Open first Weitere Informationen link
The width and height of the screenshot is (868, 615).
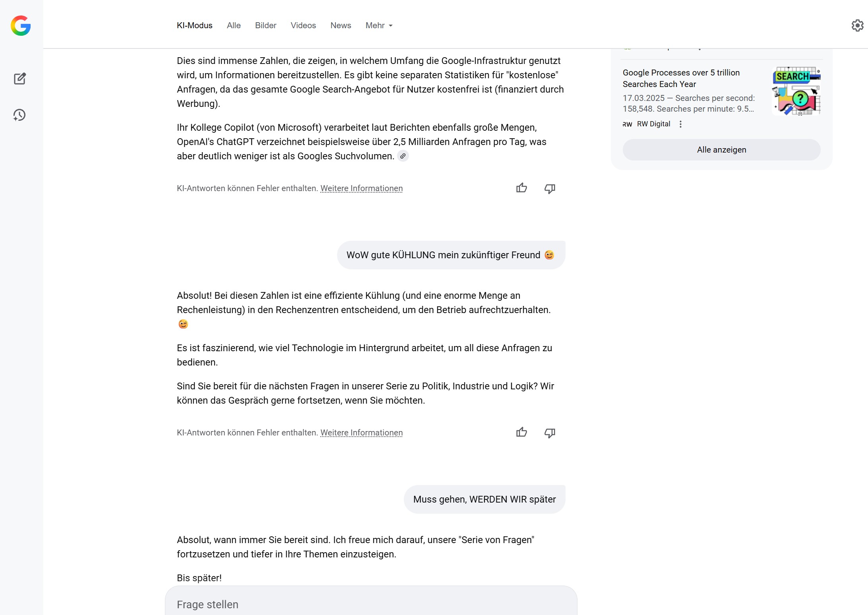(361, 188)
